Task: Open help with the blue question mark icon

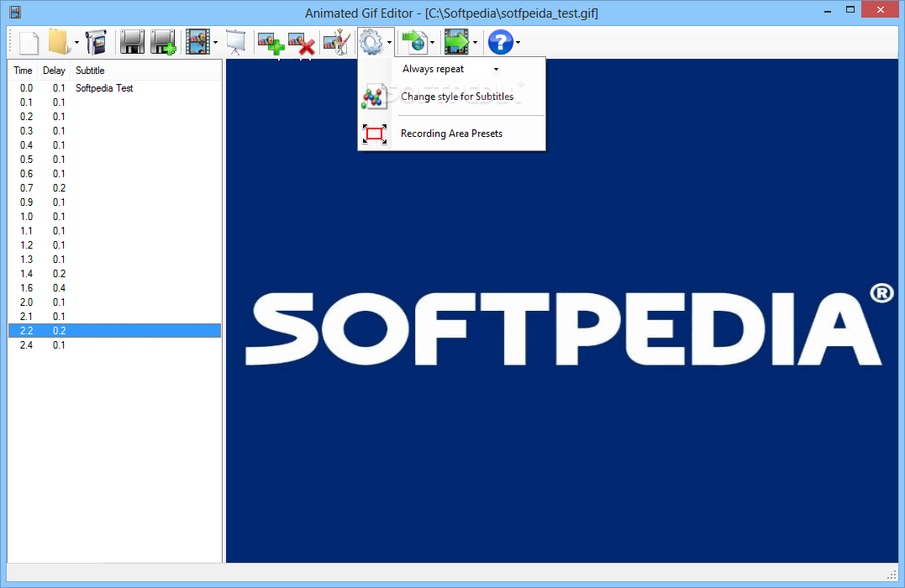Action: (x=501, y=42)
